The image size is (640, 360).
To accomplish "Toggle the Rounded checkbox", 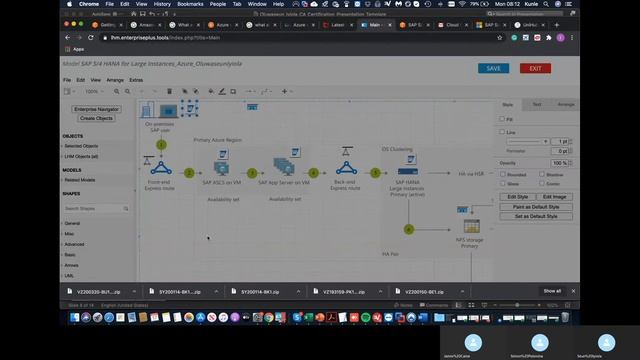I will [503, 174].
